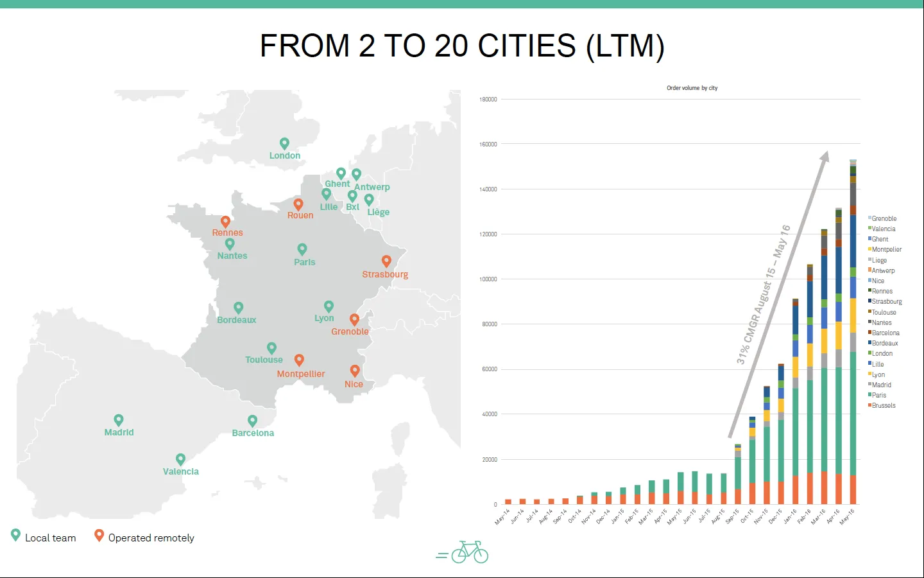
Task: Click the May-16 stacked bar
Action: (853, 332)
